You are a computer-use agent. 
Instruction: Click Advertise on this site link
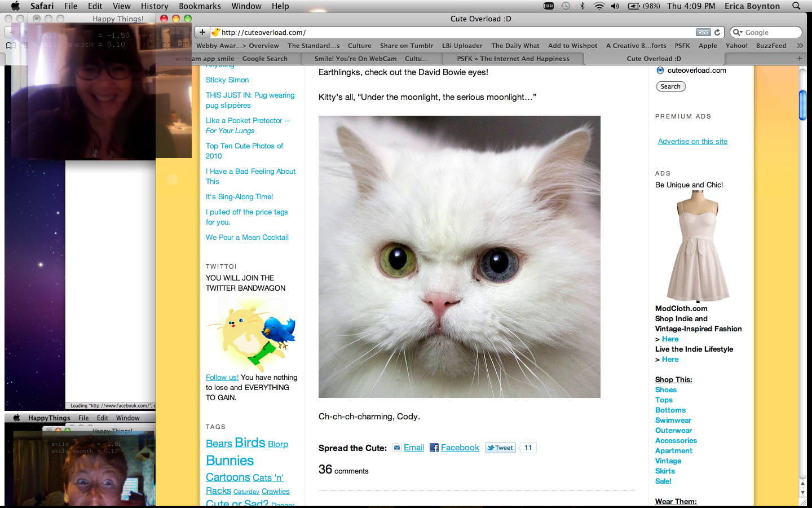(692, 142)
